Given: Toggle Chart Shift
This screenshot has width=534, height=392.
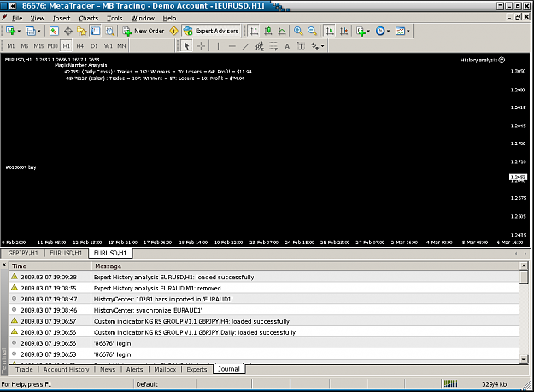Looking at the screenshot, I should coord(344,32).
